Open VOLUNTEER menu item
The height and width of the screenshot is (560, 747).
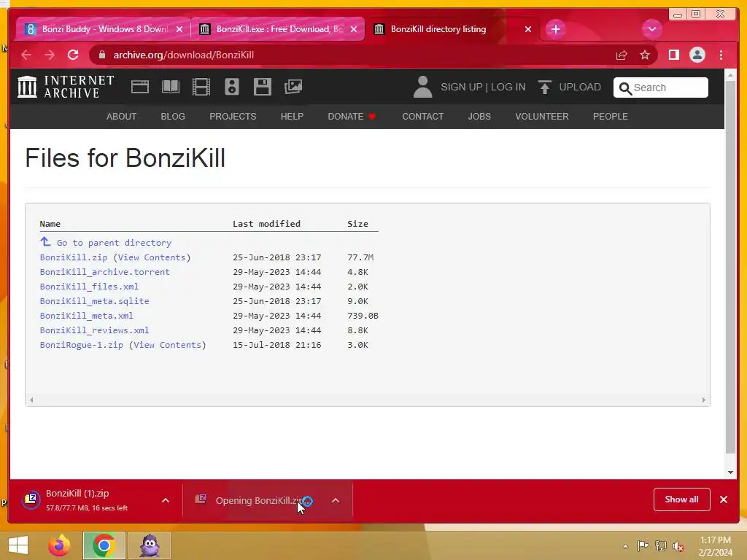(542, 117)
